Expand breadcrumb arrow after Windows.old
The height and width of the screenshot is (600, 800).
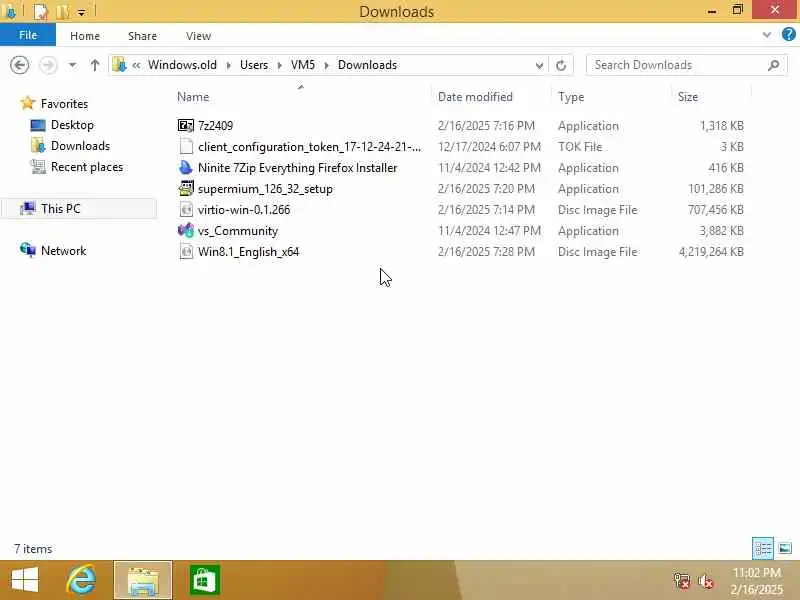click(228, 65)
